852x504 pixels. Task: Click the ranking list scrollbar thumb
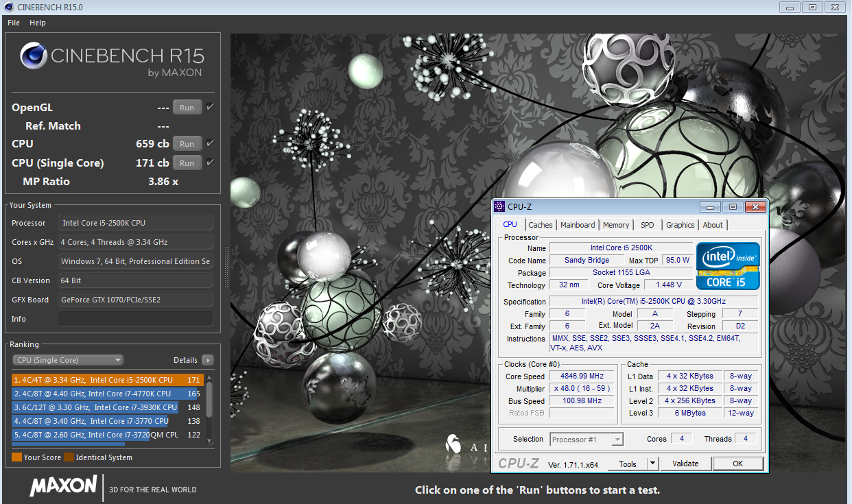click(x=209, y=398)
